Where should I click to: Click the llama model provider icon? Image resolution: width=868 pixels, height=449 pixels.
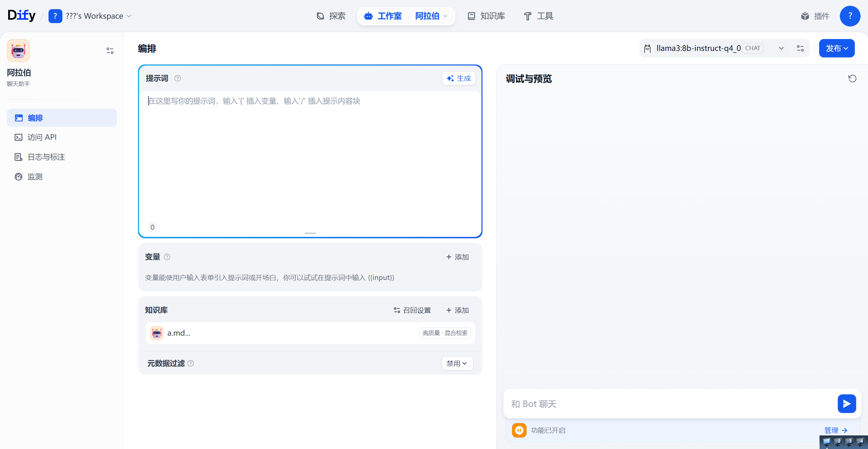point(647,49)
